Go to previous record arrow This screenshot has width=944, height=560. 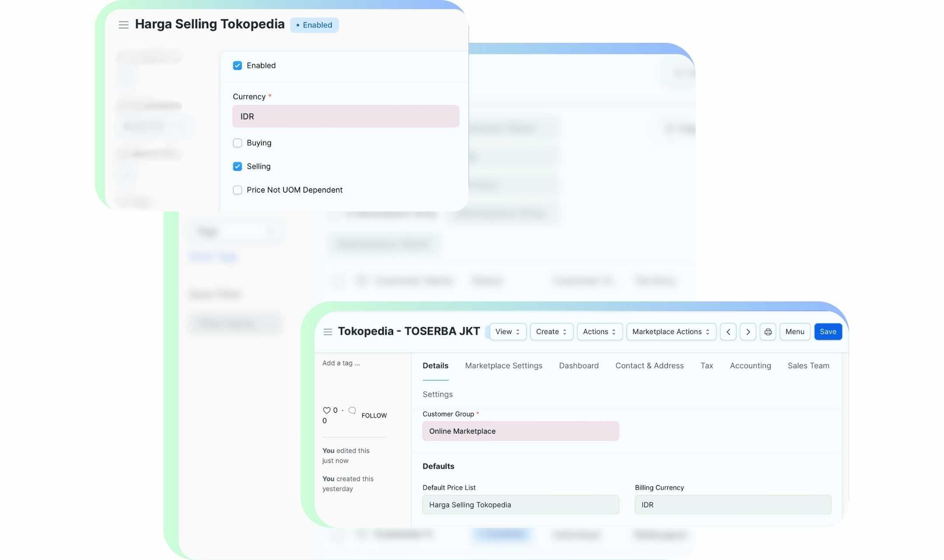pos(728,332)
